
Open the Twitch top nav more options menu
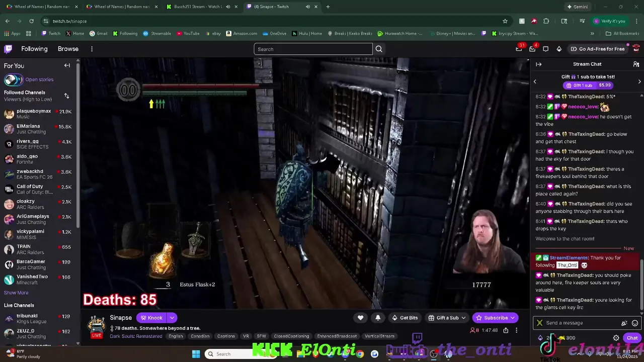tap(92, 49)
